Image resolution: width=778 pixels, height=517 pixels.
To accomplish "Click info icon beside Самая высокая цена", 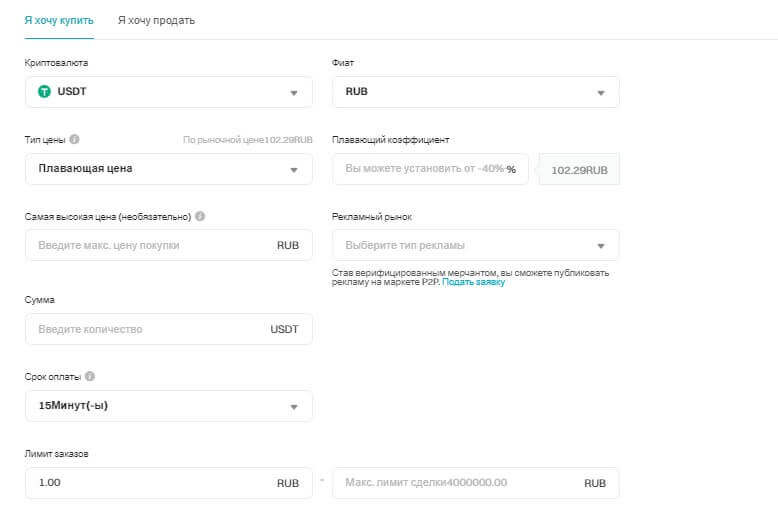I will (200, 216).
